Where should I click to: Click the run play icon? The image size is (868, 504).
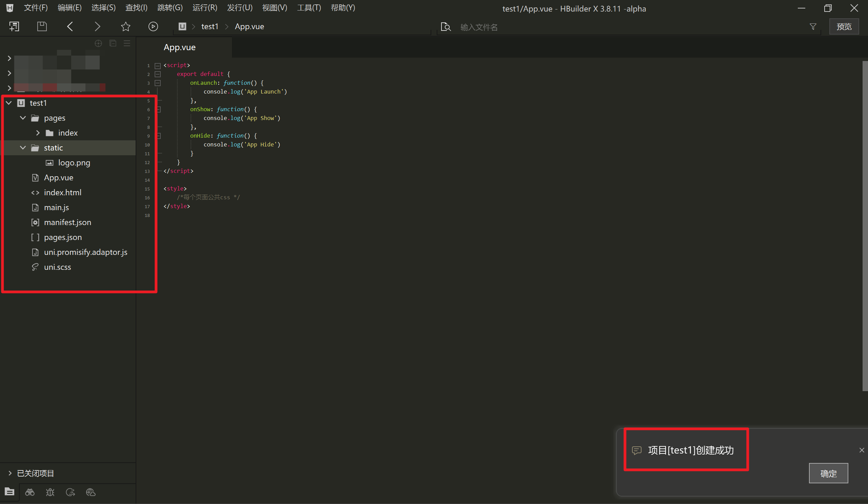pos(153,26)
